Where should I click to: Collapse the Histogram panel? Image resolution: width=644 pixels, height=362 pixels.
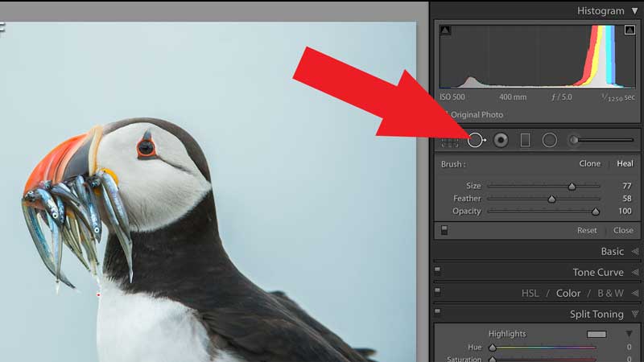(635, 11)
